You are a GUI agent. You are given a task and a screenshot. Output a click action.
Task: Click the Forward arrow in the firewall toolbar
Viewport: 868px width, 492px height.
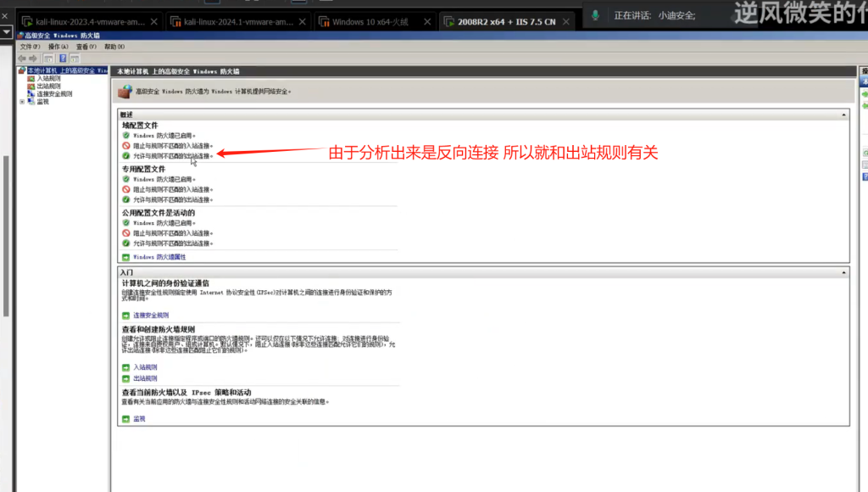point(33,59)
